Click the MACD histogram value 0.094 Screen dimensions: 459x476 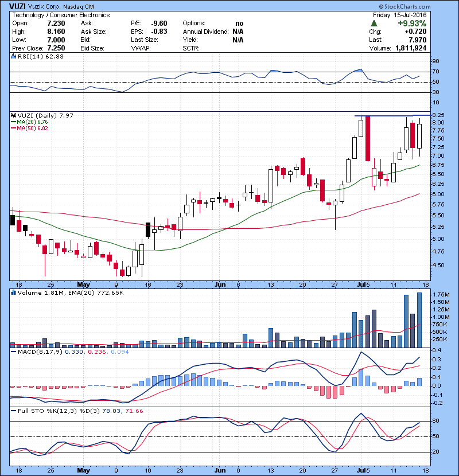[x=120, y=352]
